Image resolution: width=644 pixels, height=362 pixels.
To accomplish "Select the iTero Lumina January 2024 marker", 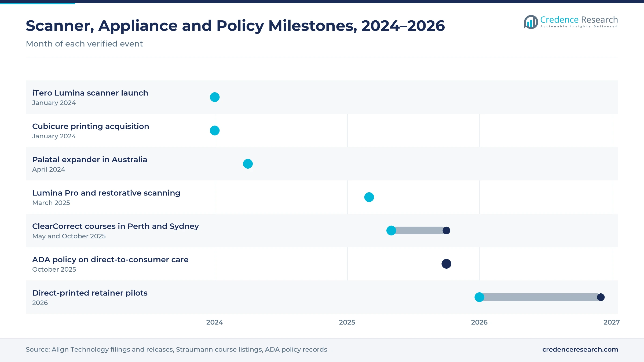I will tap(215, 97).
